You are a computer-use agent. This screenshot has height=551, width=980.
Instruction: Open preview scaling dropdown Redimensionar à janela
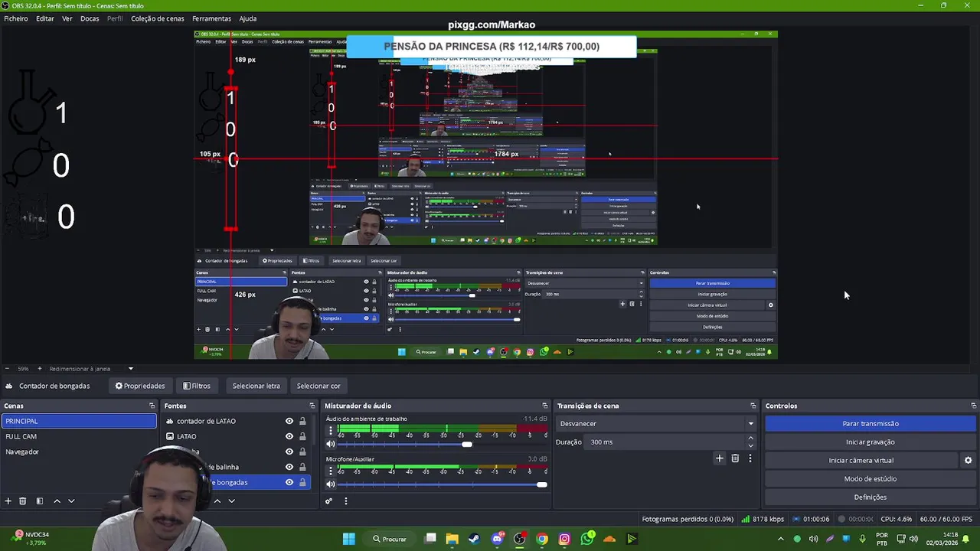91,369
